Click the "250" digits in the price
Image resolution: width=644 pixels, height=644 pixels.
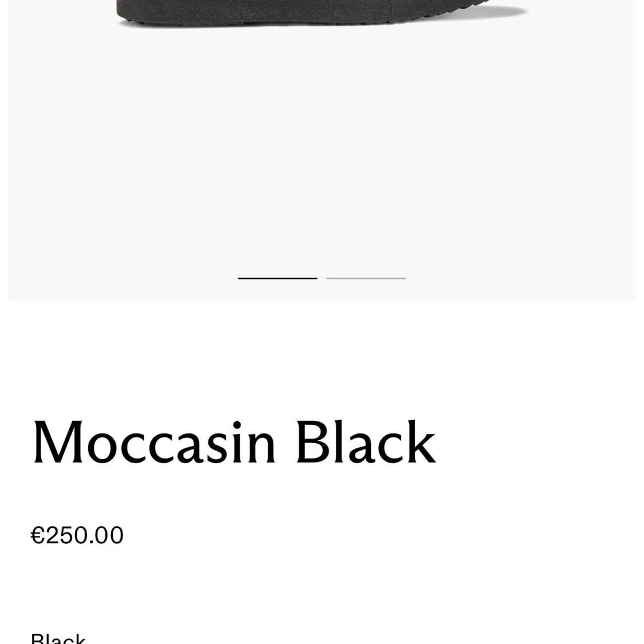[x=66, y=535]
